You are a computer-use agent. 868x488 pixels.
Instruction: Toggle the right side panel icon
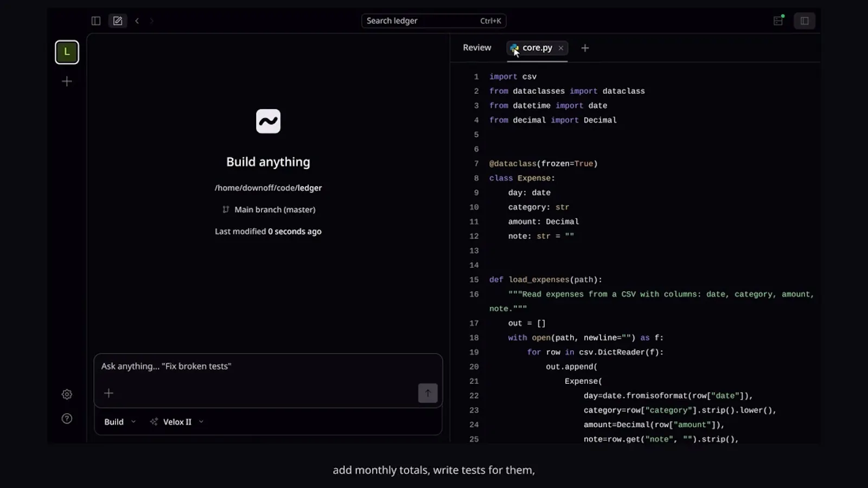(805, 21)
